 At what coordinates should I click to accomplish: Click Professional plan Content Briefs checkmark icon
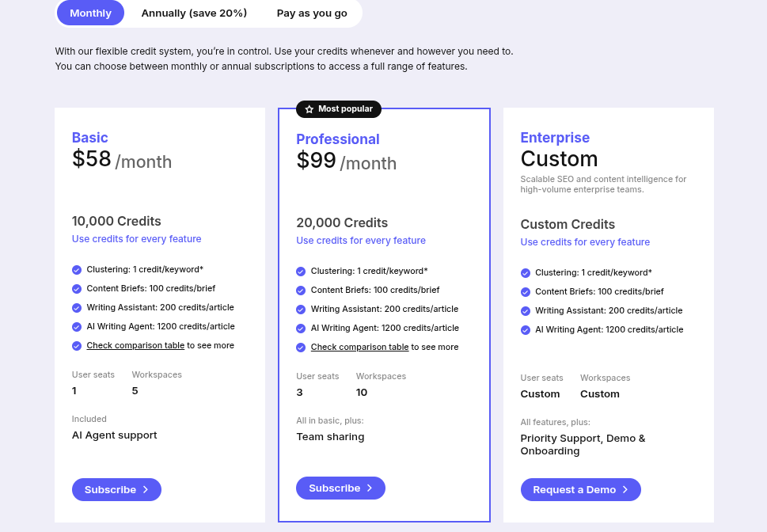[x=301, y=291]
